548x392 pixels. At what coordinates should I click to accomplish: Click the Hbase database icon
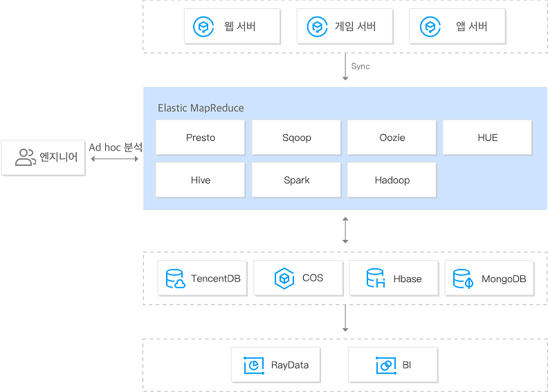pos(376,278)
